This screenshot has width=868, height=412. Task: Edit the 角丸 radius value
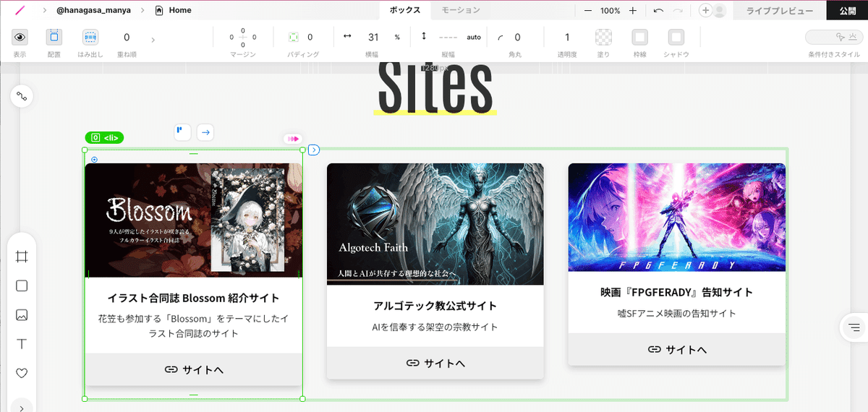point(517,37)
